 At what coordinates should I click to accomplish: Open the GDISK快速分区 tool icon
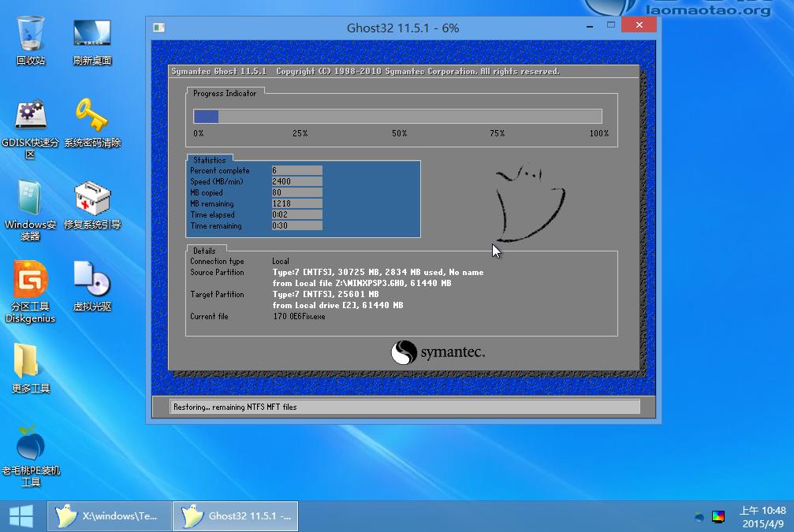click(31, 117)
